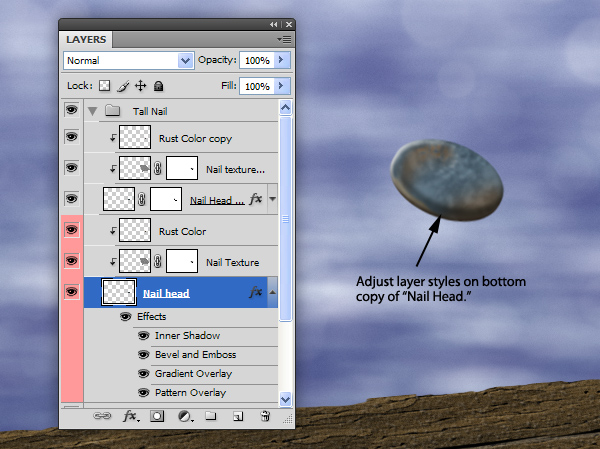Create new fill or adjustment layer
Screen dimensions: 600x449
tap(185, 416)
